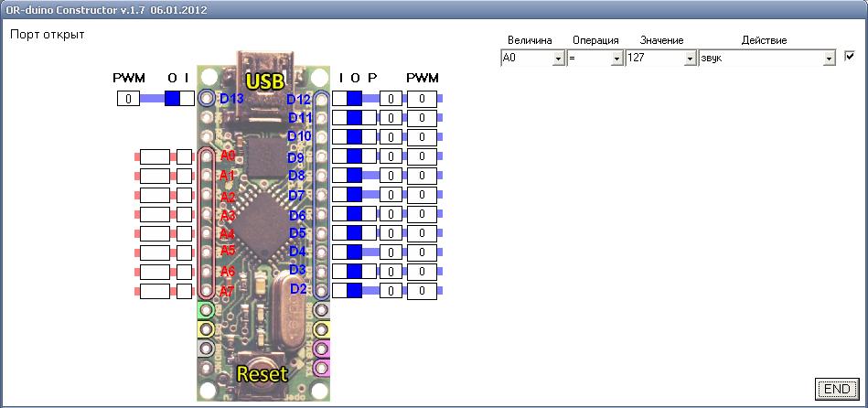Click the upper pink pin pad below D2
Image resolution: width=868 pixels, height=408 pixels.
pos(320,349)
